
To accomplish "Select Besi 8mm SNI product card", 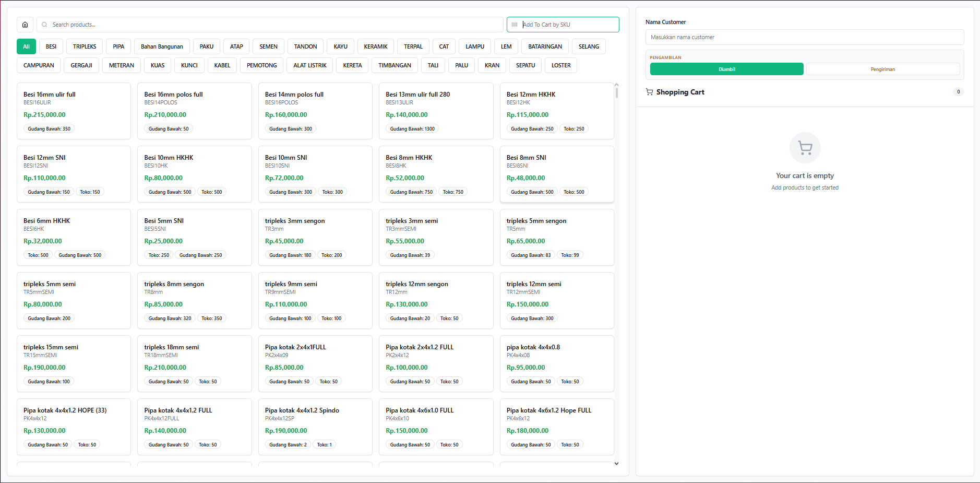I will pyautogui.click(x=557, y=174).
